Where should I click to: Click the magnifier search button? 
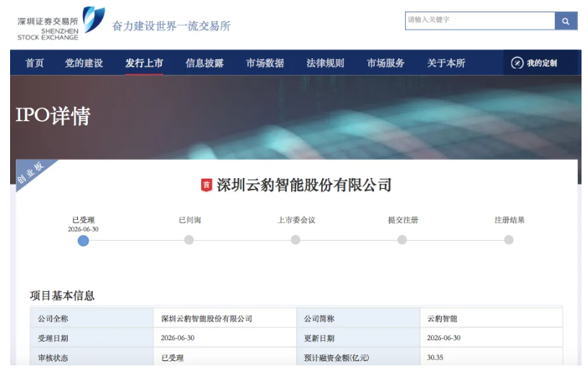566,21
